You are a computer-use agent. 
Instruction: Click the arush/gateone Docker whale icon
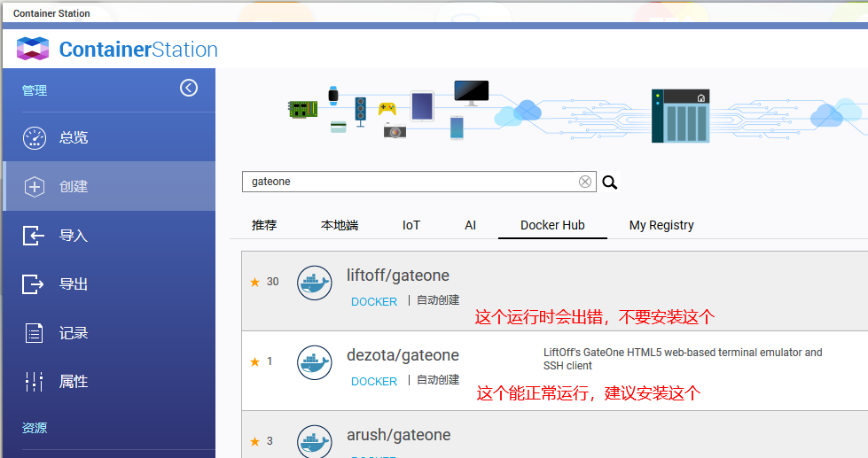[315, 441]
